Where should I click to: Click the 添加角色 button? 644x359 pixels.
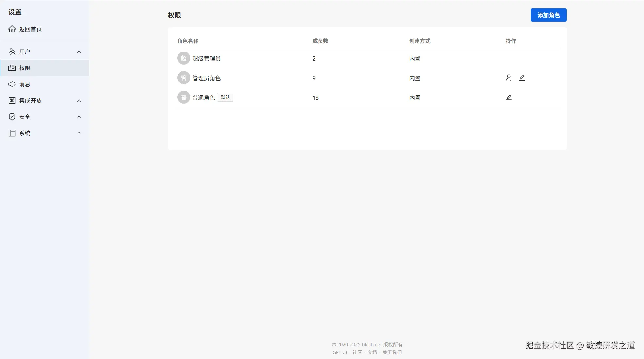pyautogui.click(x=548, y=15)
